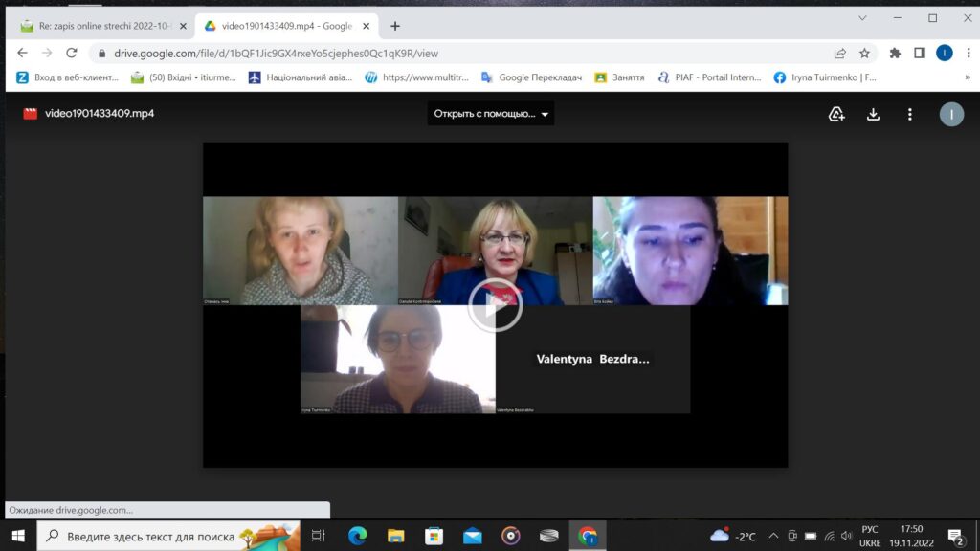This screenshot has height=551, width=980.
Task: Open Microsoft Edge from taskbar
Action: (357, 536)
